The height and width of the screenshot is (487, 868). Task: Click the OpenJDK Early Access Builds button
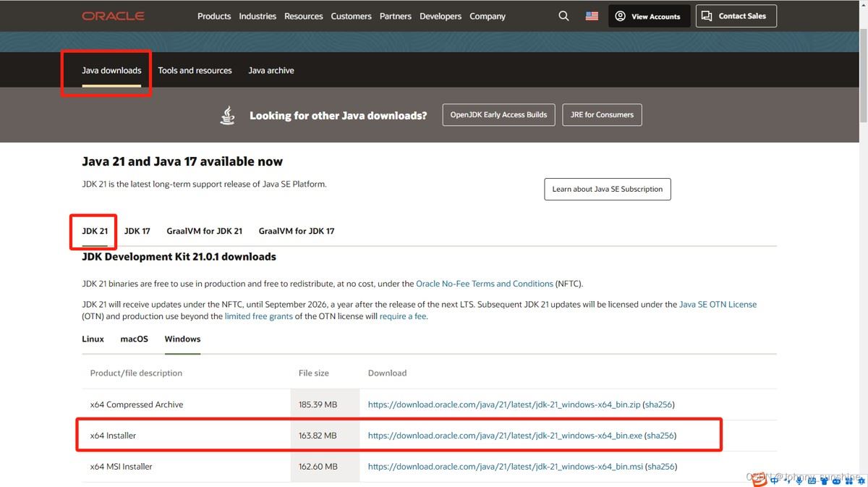498,114
